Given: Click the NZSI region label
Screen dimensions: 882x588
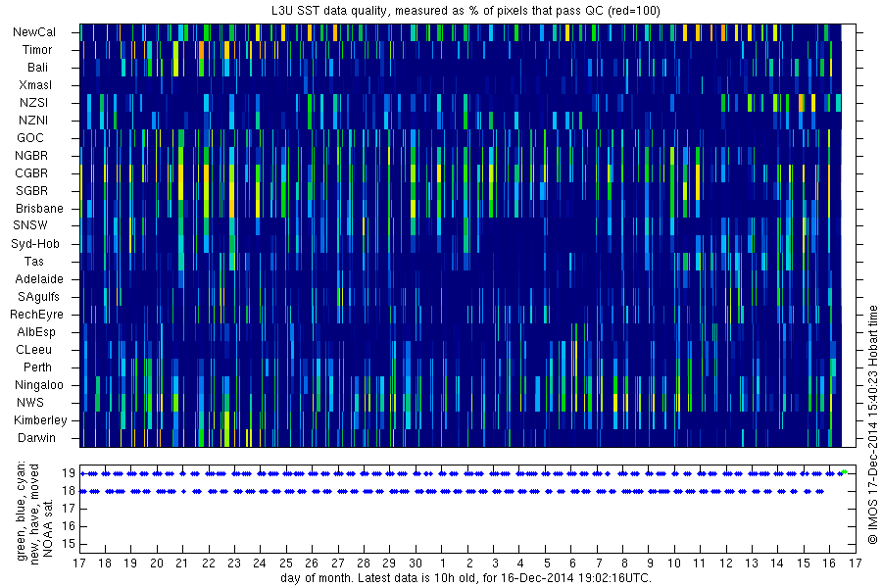Looking at the screenshot, I should click(33, 103).
